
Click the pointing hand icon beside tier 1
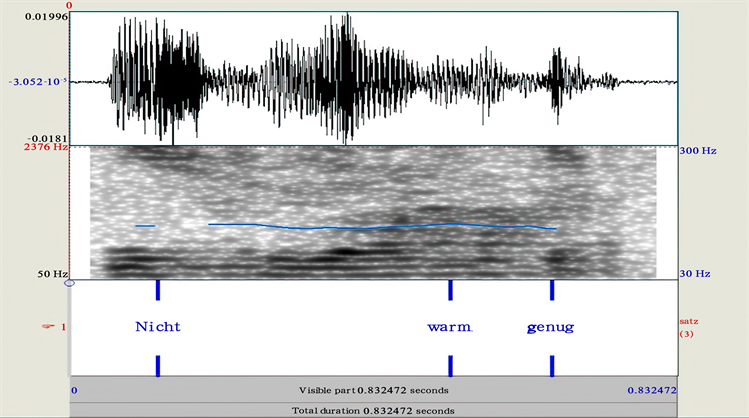click(46, 326)
